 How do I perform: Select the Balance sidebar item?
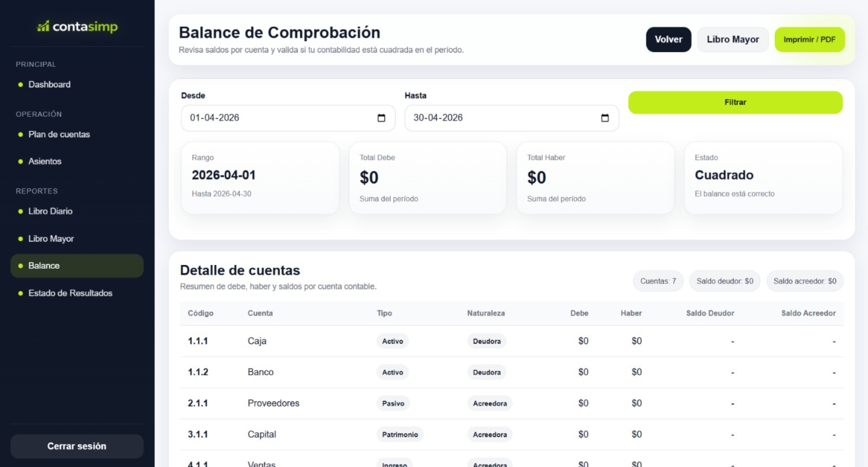point(77,266)
